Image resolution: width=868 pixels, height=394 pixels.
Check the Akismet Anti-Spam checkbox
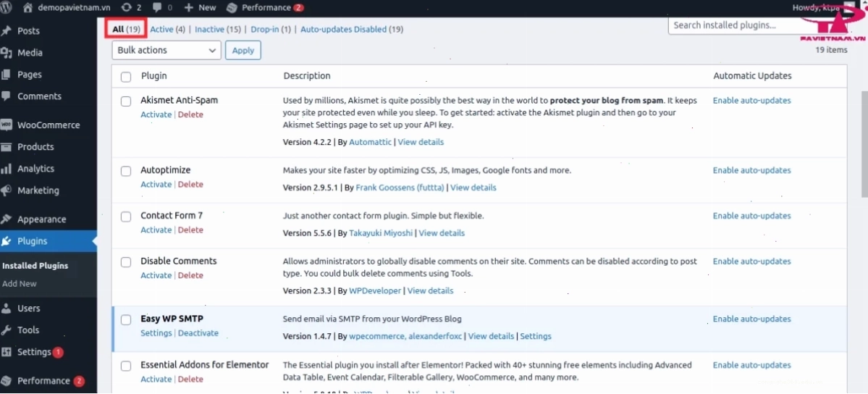pos(126,101)
